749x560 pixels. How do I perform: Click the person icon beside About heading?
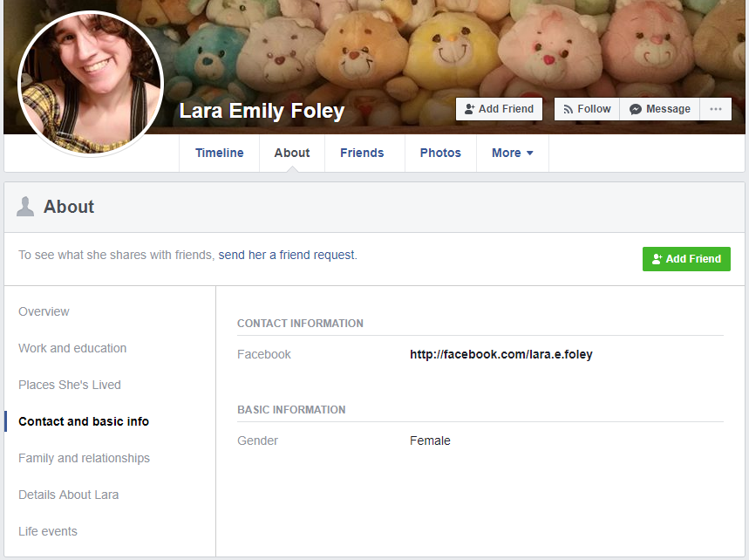tap(25, 207)
